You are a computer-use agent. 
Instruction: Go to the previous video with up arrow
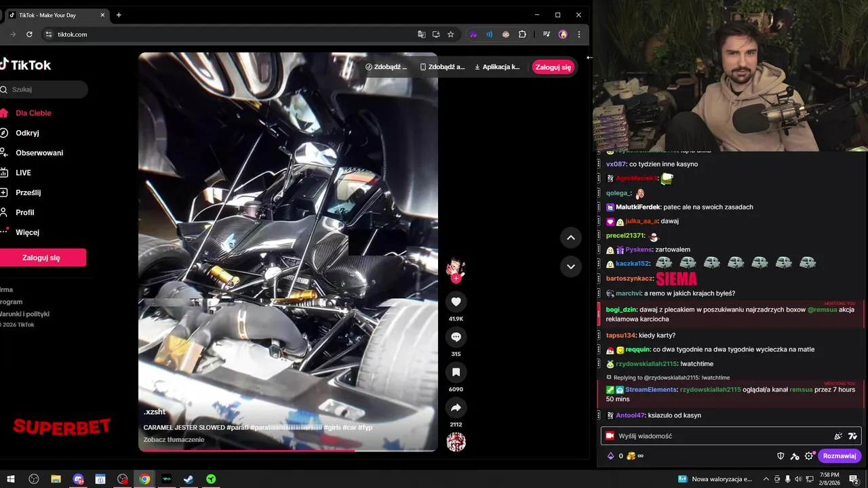pyautogui.click(x=570, y=237)
